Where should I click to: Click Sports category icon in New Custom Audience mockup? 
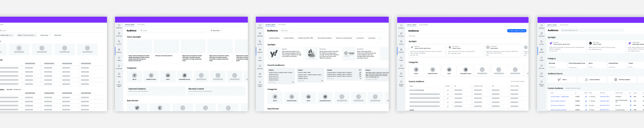click(x=416, y=69)
